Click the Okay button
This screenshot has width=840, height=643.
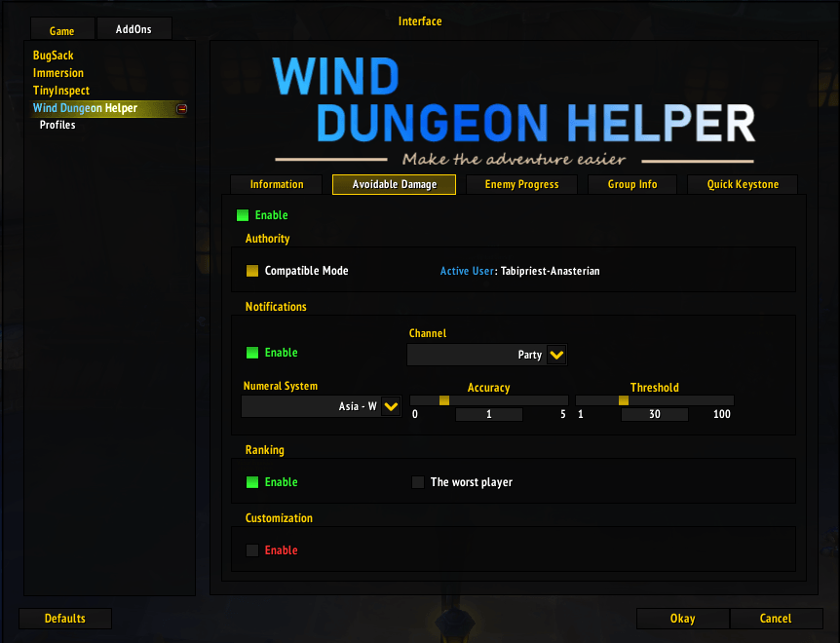[682, 619]
